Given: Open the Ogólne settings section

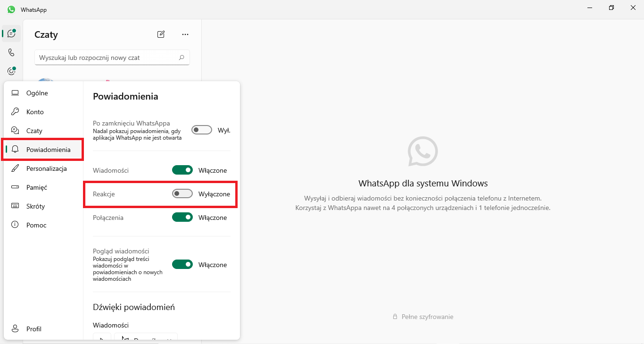Looking at the screenshot, I should (x=43, y=93).
